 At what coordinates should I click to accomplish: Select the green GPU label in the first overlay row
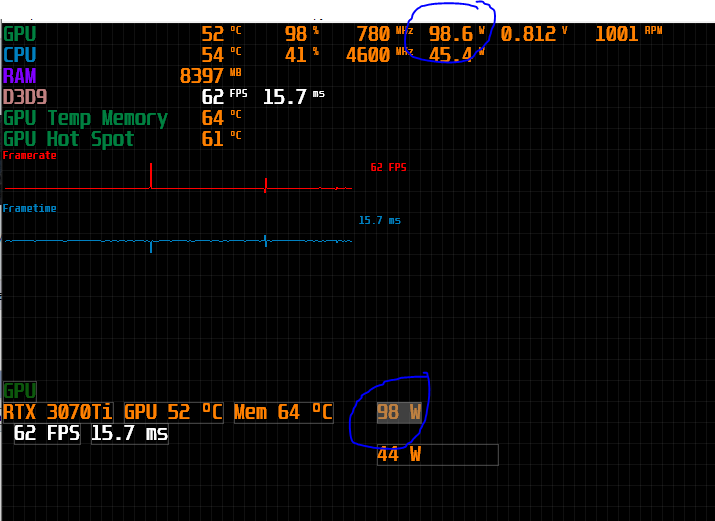(x=20, y=34)
